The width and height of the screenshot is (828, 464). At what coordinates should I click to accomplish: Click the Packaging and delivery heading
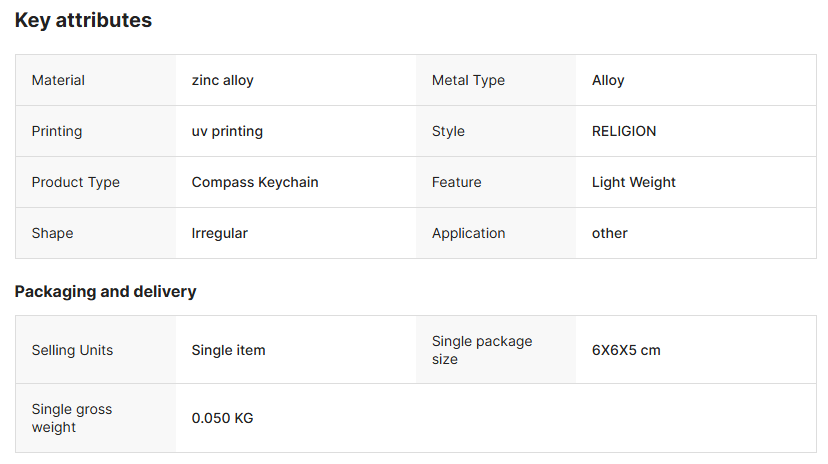tap(105, 292)
